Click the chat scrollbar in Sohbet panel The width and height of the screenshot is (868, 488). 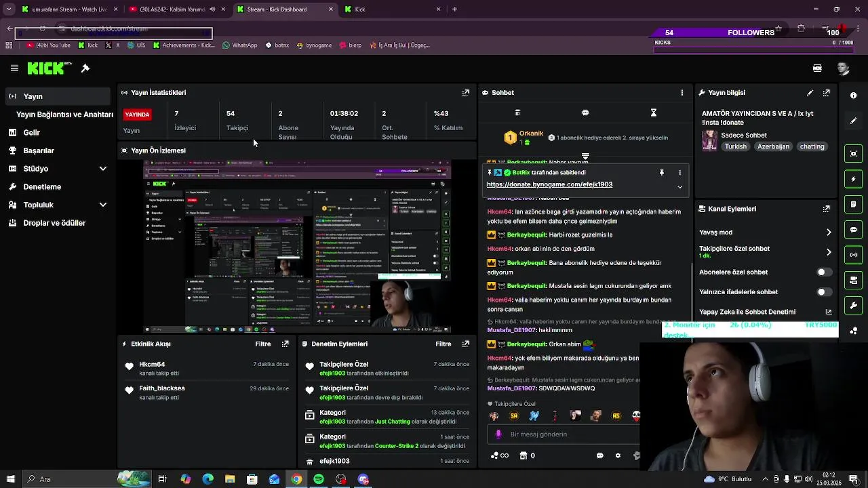pyautogui.click(x=691, y=291)
